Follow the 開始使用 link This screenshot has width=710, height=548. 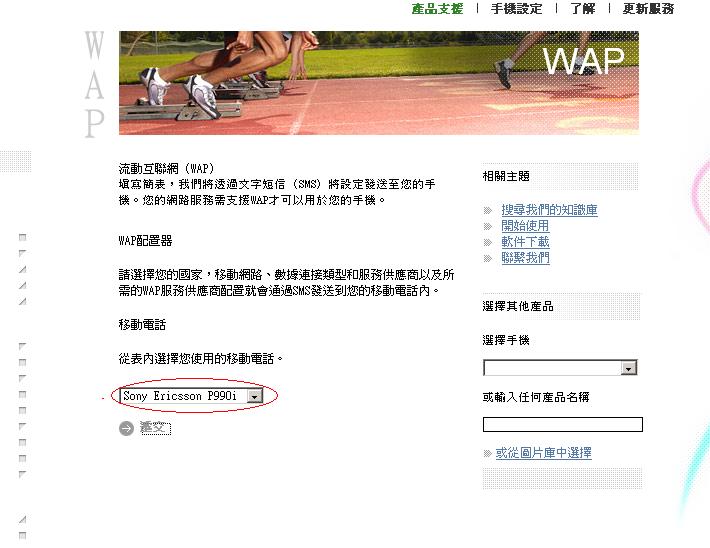click(525, 226)
